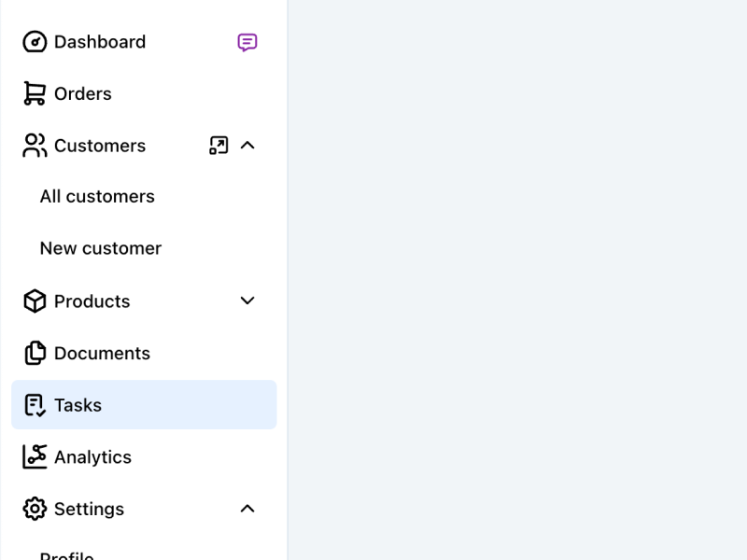Click the Tasks checklist icon

35,405
